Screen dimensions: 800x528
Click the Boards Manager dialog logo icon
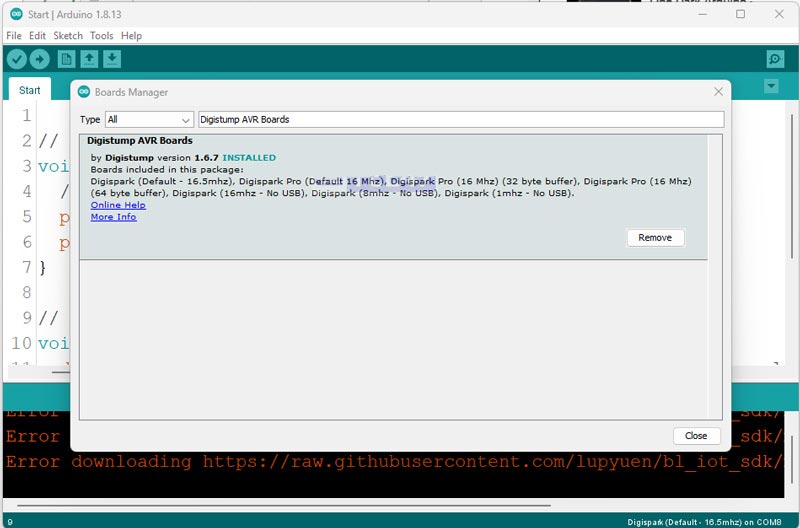(84, 92)
